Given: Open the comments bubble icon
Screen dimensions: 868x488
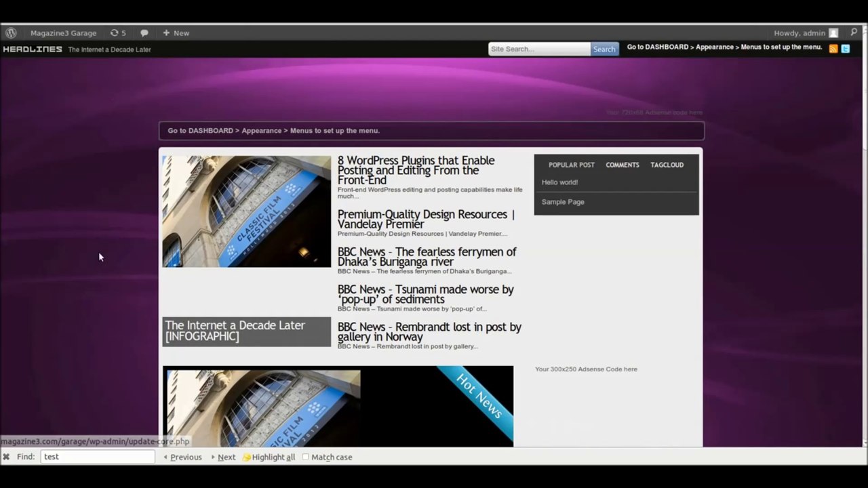Looking at the screenshot, I should 144,33.
